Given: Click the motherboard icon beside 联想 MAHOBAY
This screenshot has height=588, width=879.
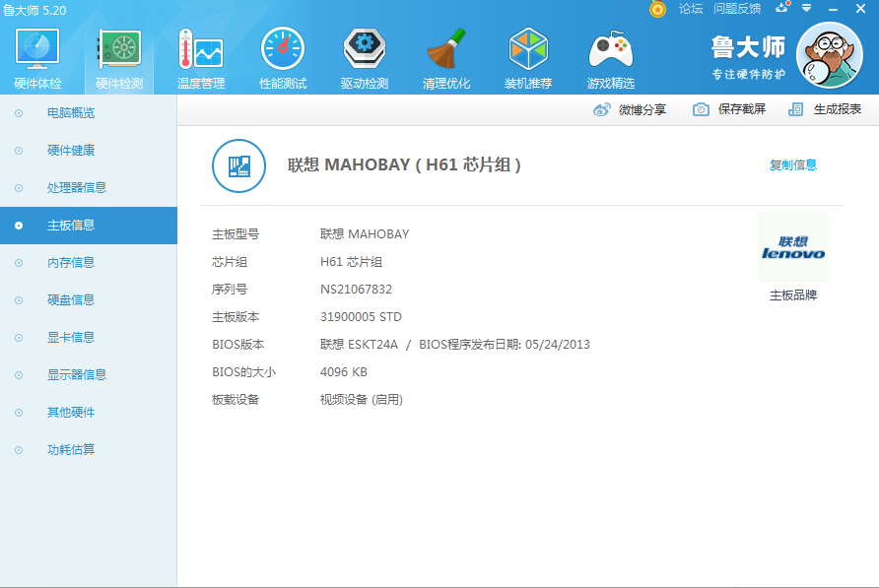Looking at the screenshot, I should coord(238,165).
